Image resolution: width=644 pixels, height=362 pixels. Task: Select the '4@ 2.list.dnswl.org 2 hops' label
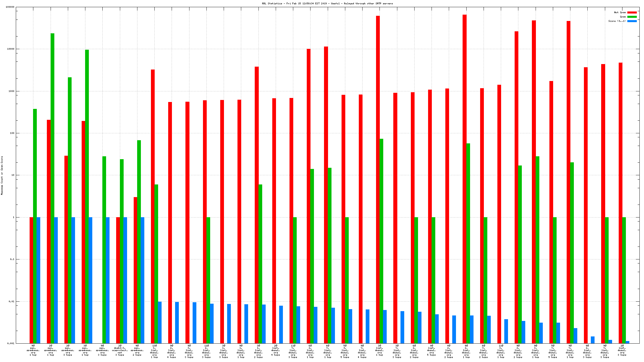(449, 351)
